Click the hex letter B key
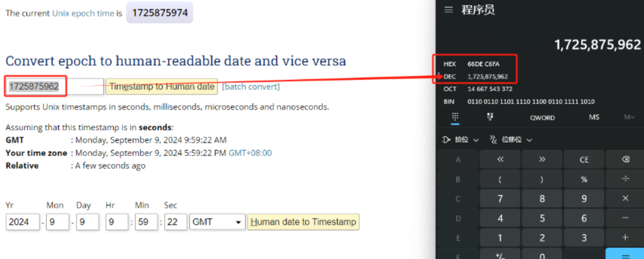Viewport: 644px width, 259px height. click(458, 179)
